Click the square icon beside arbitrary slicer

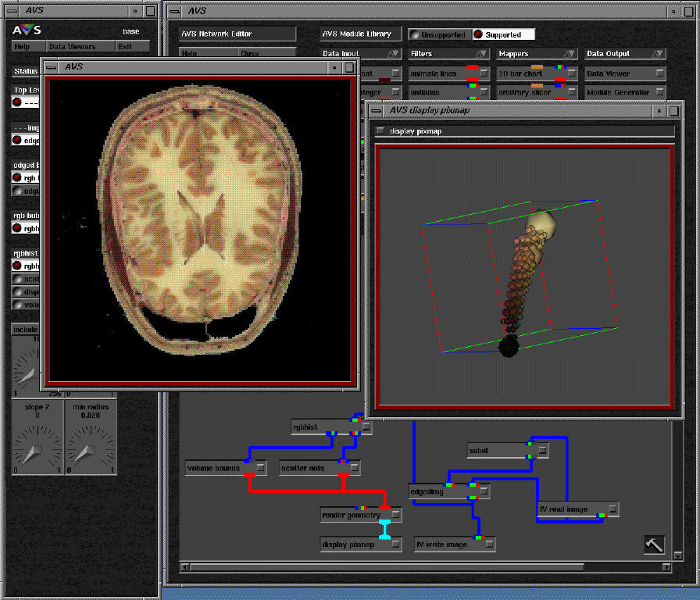[571, 92]
